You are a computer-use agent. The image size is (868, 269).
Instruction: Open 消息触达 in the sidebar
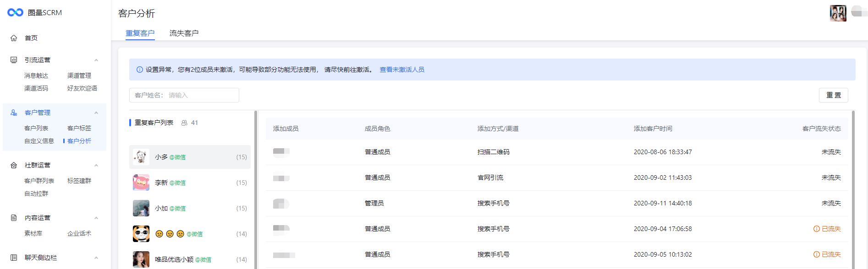[36, 75]
